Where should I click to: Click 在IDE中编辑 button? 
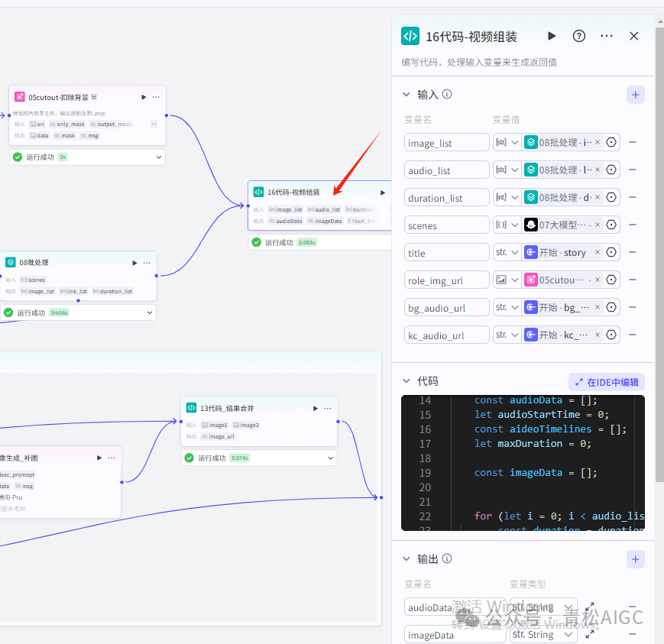(x=607, y=382)
